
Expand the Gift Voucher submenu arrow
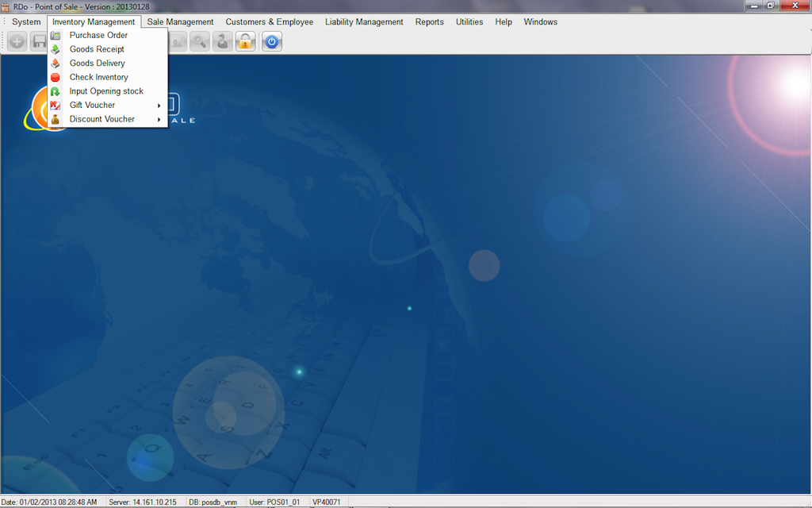[x=159, y=106]
